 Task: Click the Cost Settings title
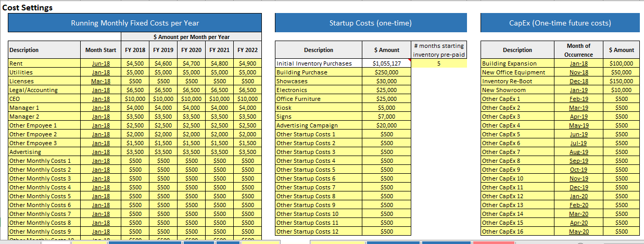28,8
